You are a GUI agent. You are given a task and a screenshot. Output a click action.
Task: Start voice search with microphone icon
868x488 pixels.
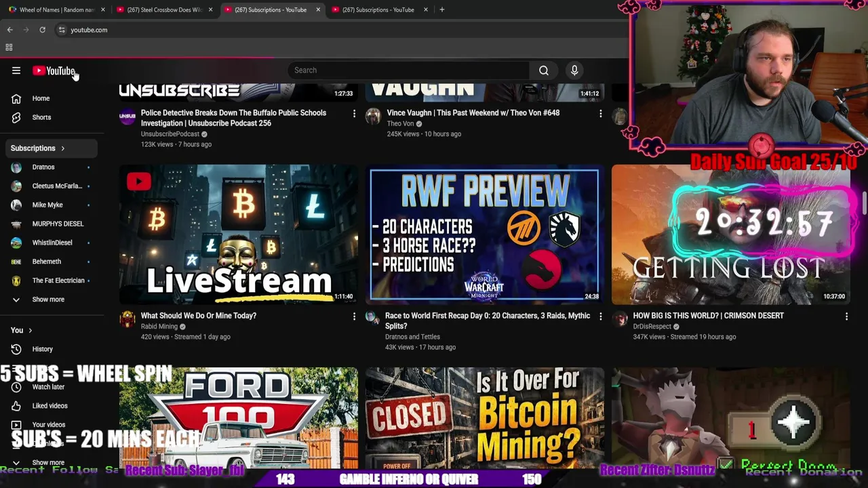click(x=574, y=70)
